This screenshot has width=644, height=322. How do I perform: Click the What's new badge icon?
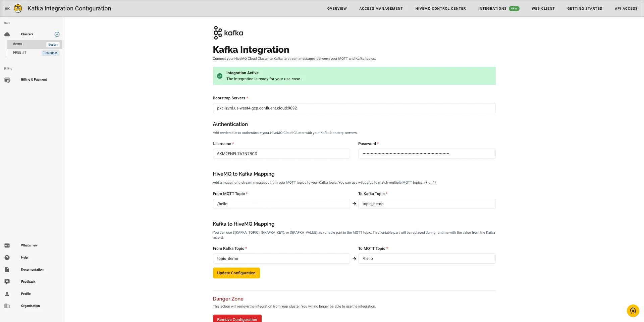pyautogui.click(x=7, y=245)
